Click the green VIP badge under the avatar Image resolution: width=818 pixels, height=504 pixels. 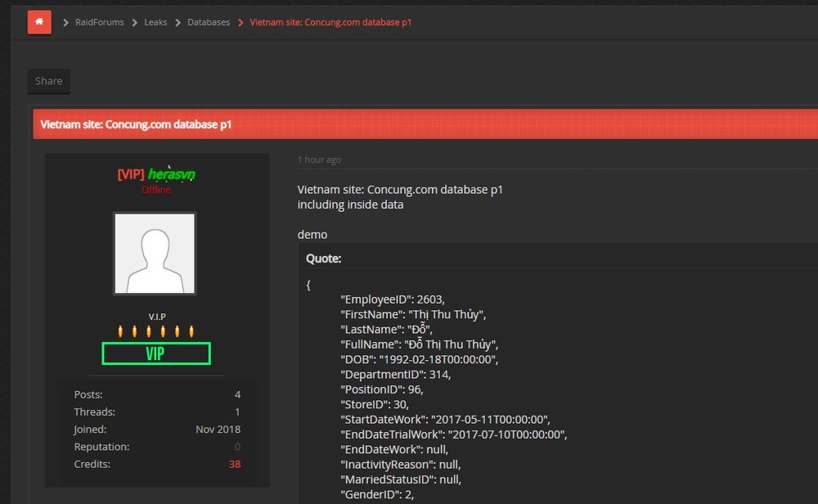coord(155,353)
